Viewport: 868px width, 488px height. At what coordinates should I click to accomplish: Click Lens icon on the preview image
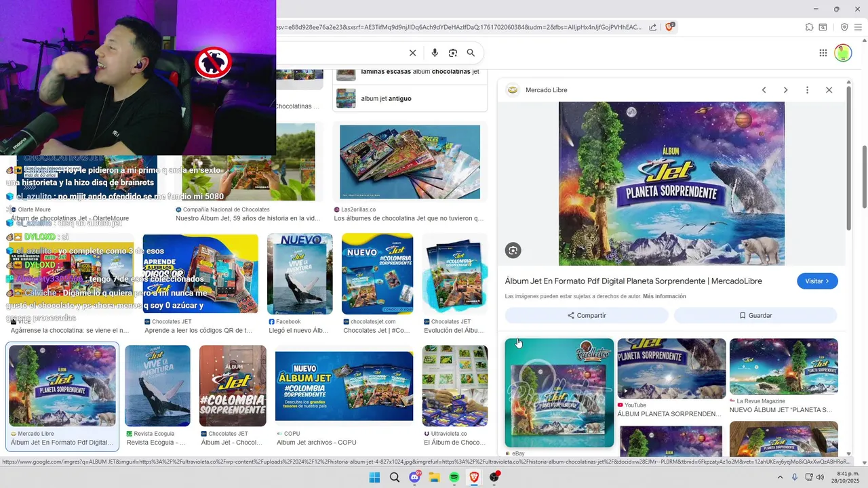tap(513, 251)
